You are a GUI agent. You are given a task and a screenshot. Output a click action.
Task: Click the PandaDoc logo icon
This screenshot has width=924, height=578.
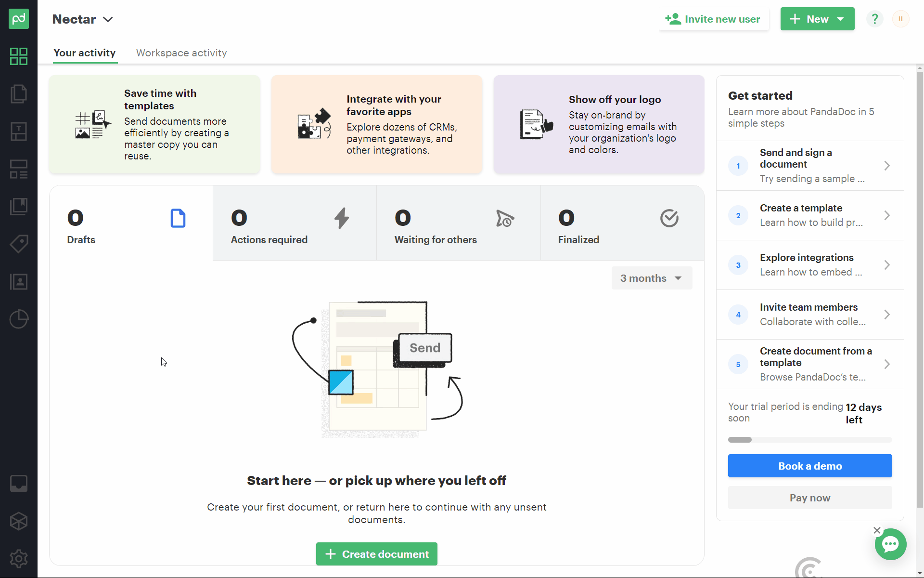coord(19,19)
